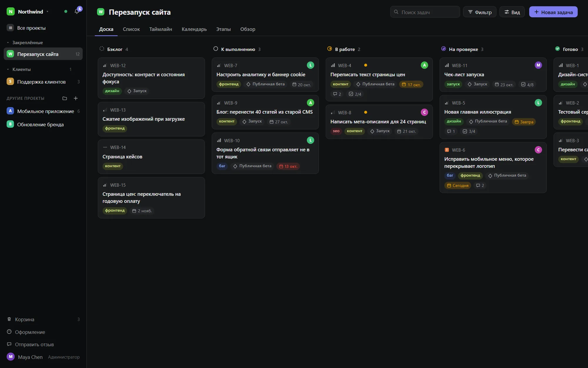The height and width of the screenshot is (368, 588).
Task: Click the 2/4 checklist badge on WEB-4
Action: tap(355, 94)
